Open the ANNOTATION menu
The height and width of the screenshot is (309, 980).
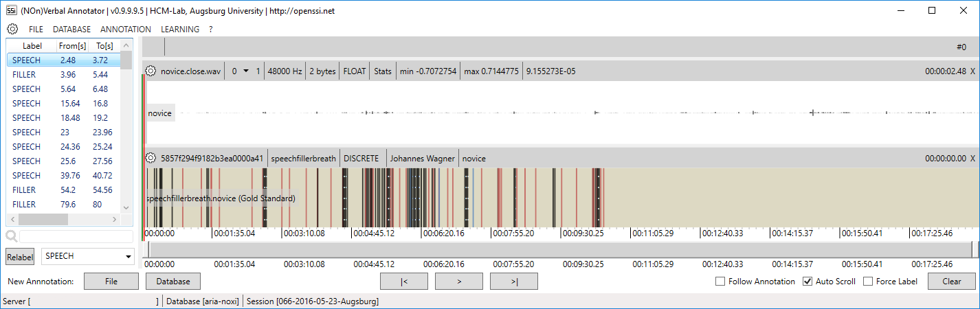tap(125, 30)
